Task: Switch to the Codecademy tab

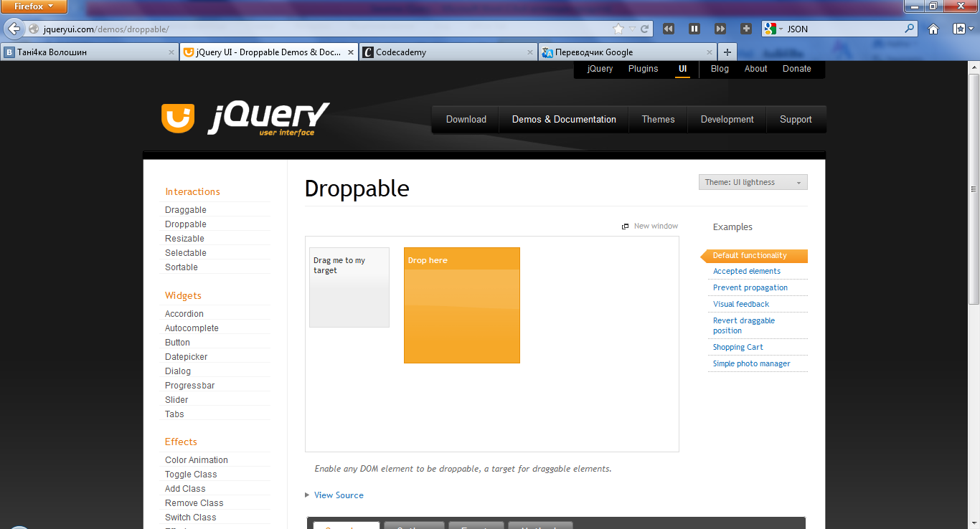Action: pyautogui.click(x=448, y=52)
